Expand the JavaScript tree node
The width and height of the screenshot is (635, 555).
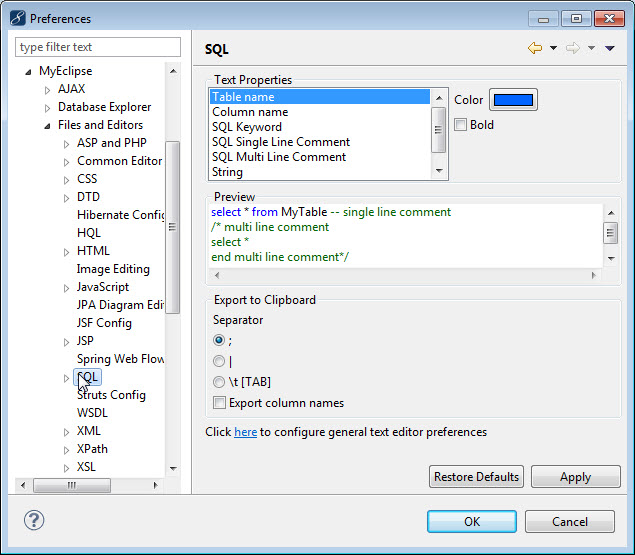pos(67,288)
